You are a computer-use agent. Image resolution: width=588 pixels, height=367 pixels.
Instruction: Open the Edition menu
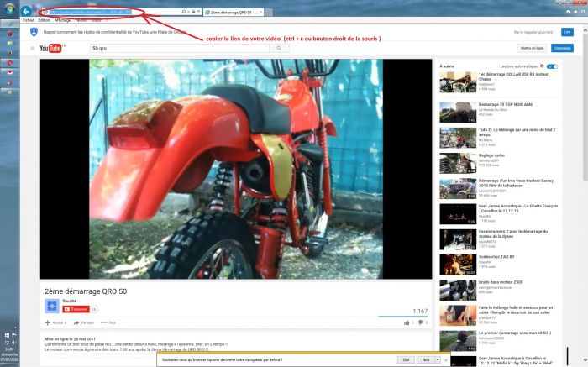pos(44,20)
